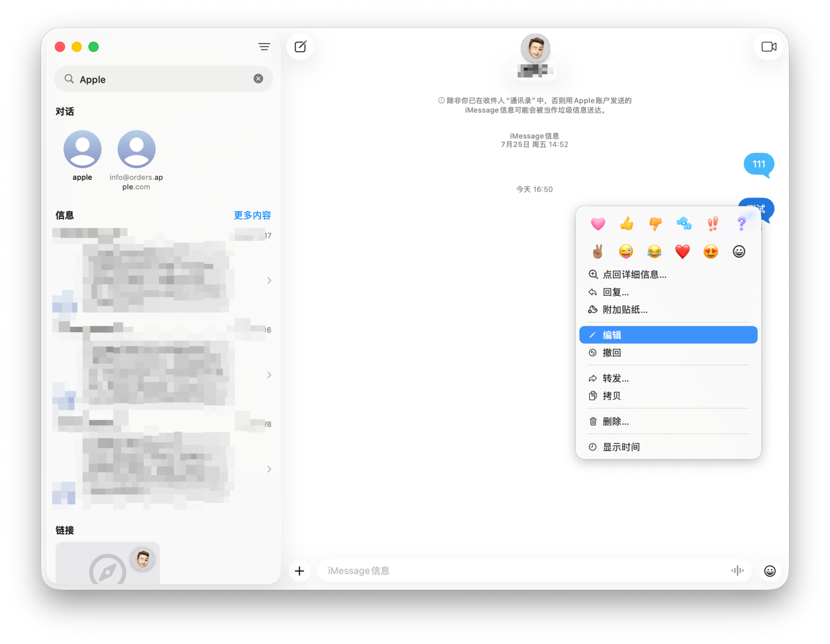Open the plus apps menu

coord(299,571)
